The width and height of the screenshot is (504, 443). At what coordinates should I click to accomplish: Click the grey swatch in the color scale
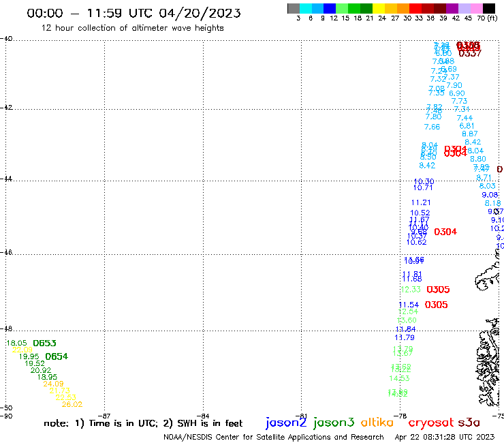294,8
